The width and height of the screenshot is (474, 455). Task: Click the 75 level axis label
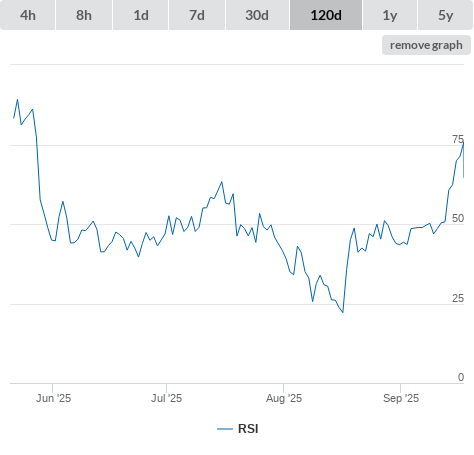tap(458, 139)
